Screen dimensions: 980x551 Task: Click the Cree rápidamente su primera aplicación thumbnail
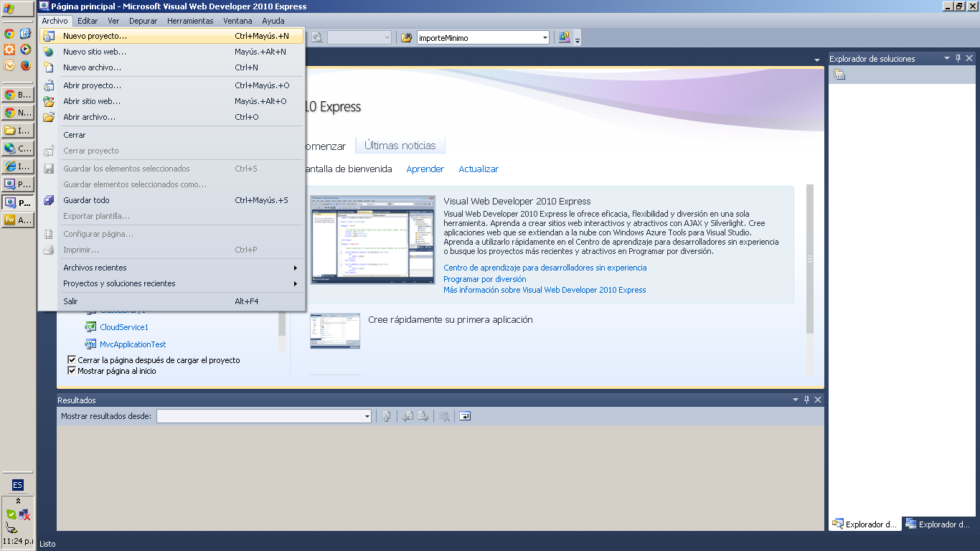click(x=335, y=331)
